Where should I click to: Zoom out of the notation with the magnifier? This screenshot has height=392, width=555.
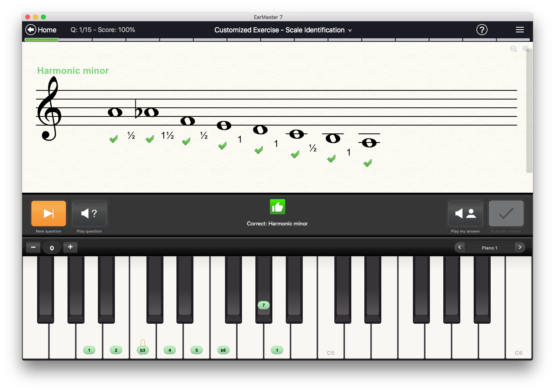click(514, 49)
